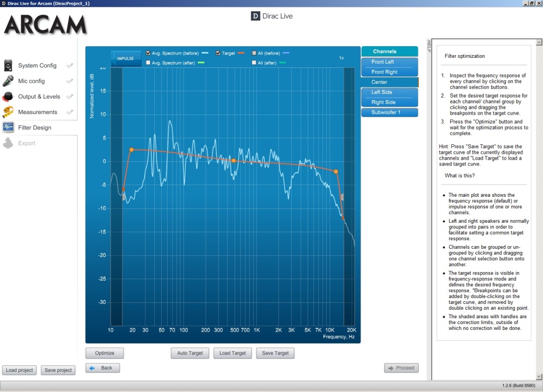Uncheck Avg. Spectrum (before) checkbox

click(148, 53)
